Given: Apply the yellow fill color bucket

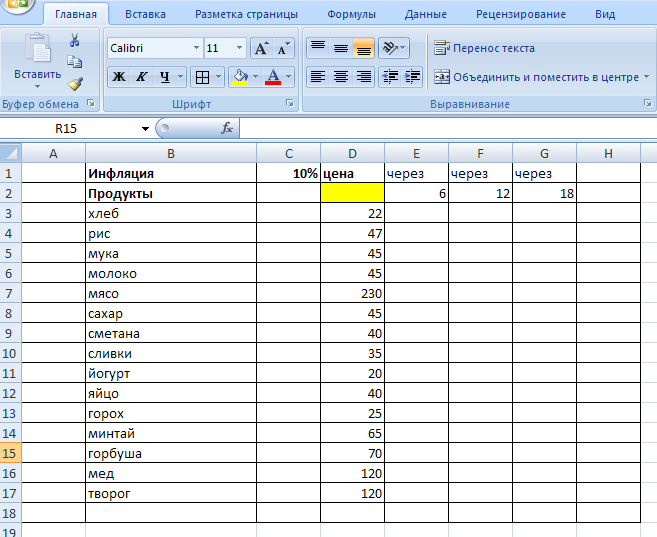Looking at the screenshot, I should [239, 77].
